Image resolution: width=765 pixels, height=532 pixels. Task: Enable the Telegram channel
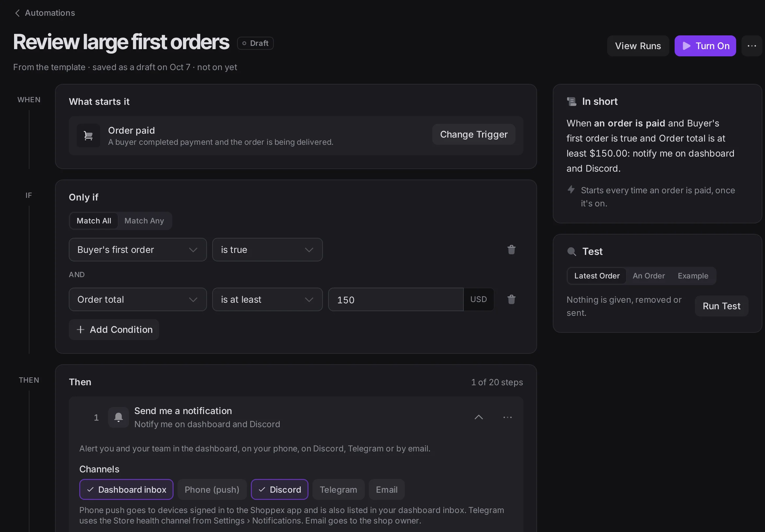338,489
